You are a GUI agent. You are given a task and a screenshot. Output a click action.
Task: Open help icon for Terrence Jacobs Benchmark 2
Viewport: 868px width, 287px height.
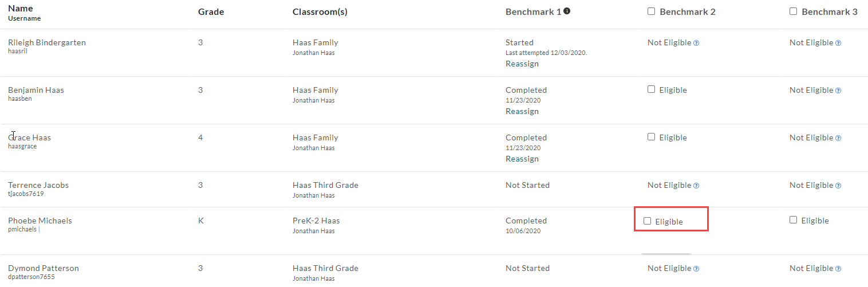(696, 186)
